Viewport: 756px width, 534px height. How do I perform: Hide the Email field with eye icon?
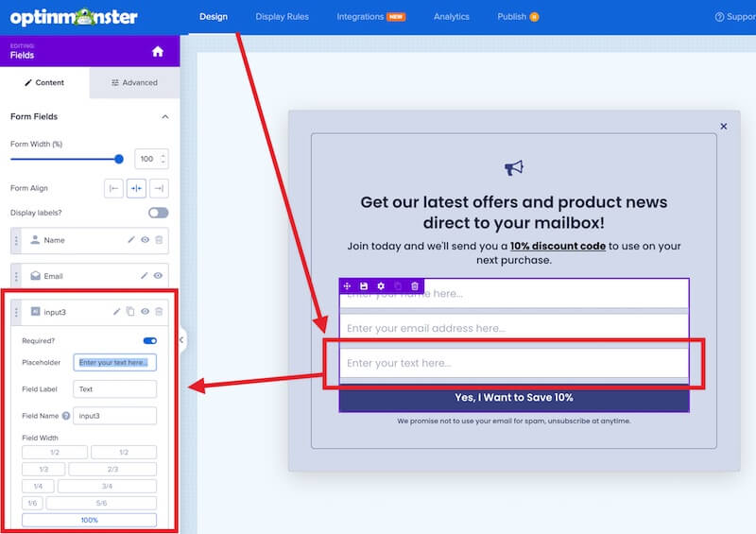158,275
